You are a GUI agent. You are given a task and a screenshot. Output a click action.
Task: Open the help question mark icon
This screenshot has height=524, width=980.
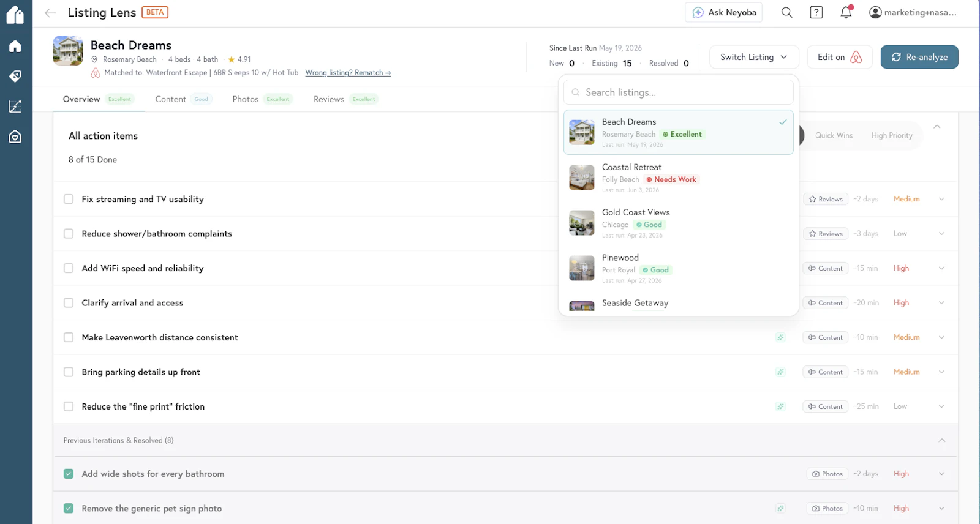click(x=816, y=12)
